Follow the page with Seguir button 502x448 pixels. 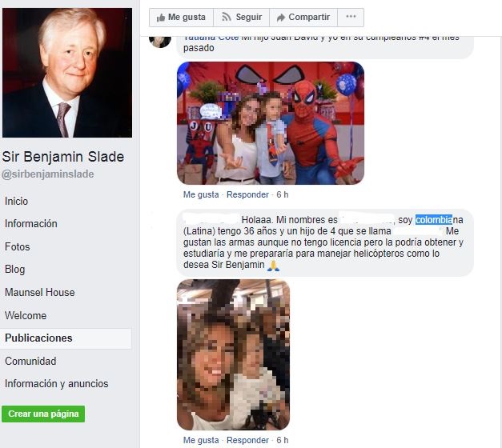[242, 18]
